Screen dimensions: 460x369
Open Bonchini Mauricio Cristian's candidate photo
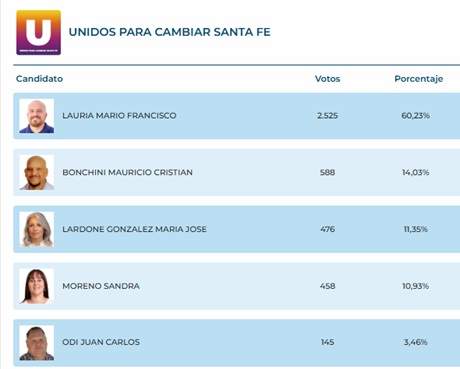(37, 173)
